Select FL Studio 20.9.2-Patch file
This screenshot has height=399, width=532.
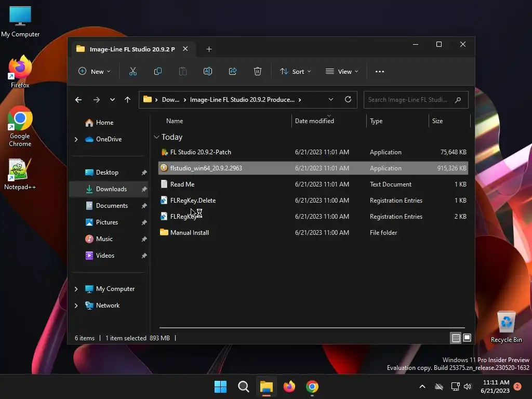(313, 152)
